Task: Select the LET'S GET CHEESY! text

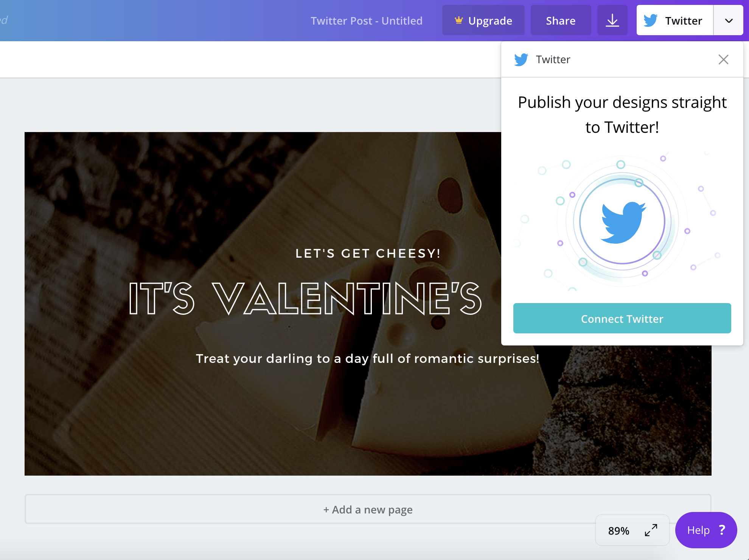Action: point(368,253)
